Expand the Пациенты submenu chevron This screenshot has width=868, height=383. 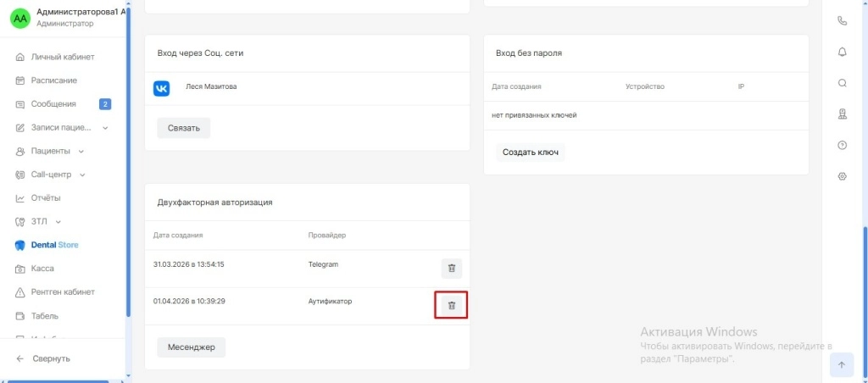pos(81,152)
